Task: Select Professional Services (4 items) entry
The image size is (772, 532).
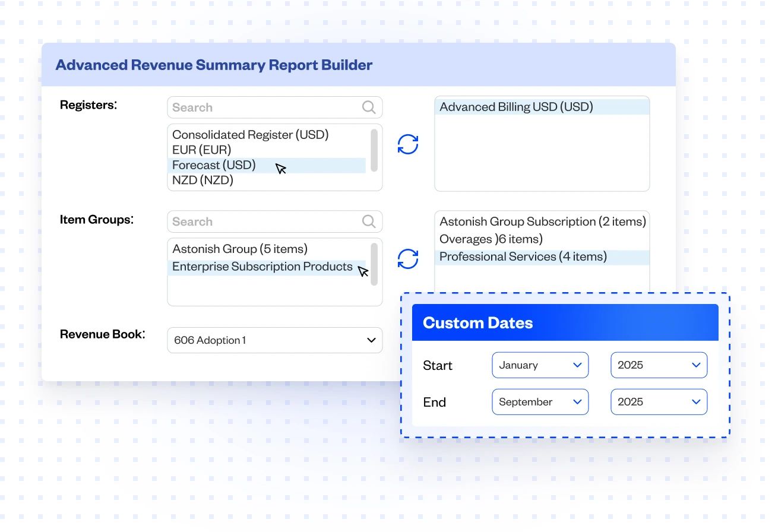Action: coord(523,256)
